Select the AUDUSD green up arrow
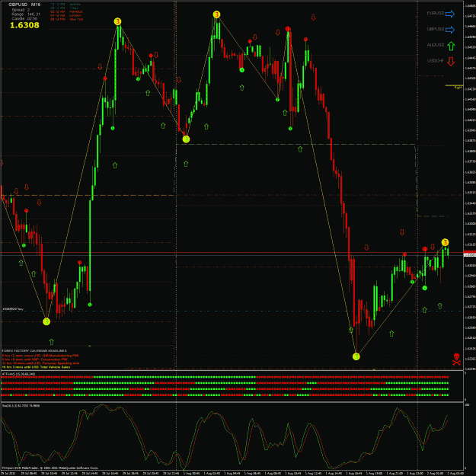 tap(451, 46)
